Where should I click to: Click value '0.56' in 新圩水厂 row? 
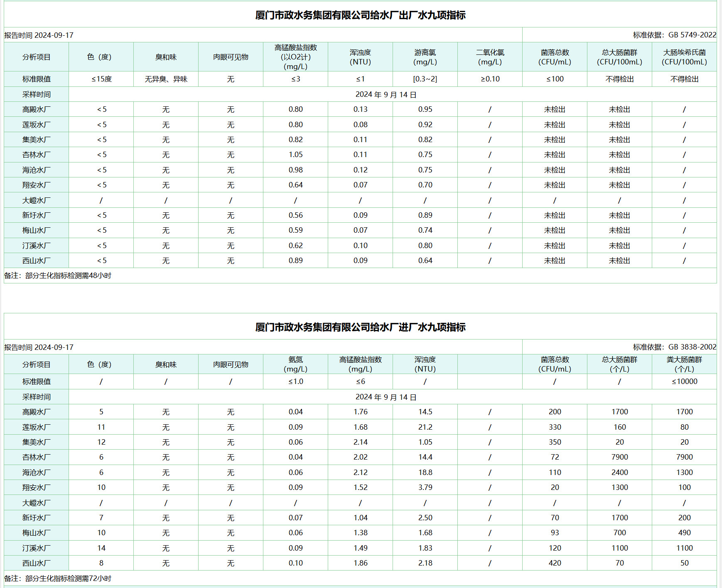295,215
